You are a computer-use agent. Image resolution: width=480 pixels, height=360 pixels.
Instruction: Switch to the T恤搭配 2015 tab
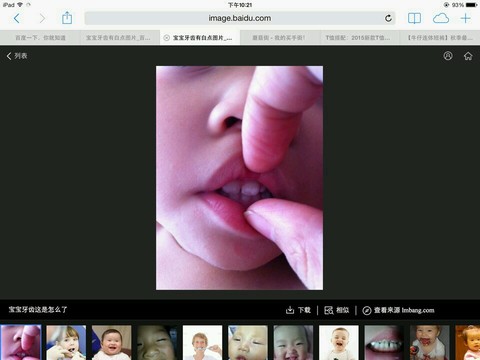pyautogui.click(x=358, y=38)
